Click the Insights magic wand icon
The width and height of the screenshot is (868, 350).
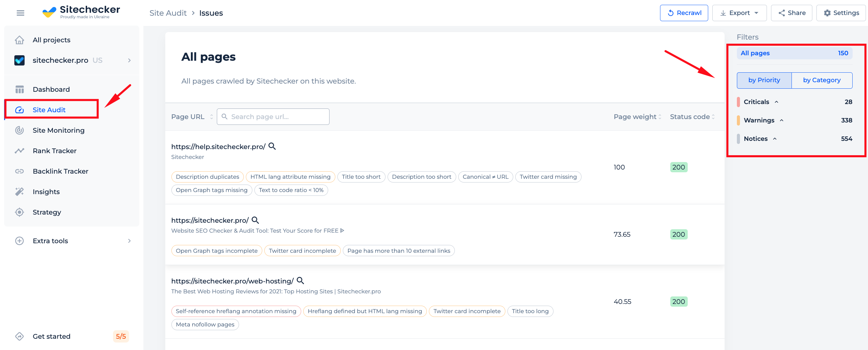[x=19, y=192]
